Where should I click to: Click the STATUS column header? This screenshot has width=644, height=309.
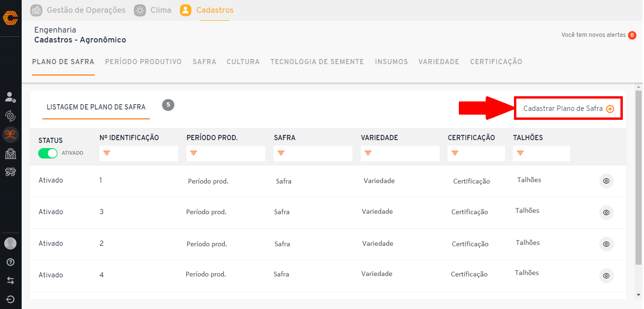click(x=50, y=141)
